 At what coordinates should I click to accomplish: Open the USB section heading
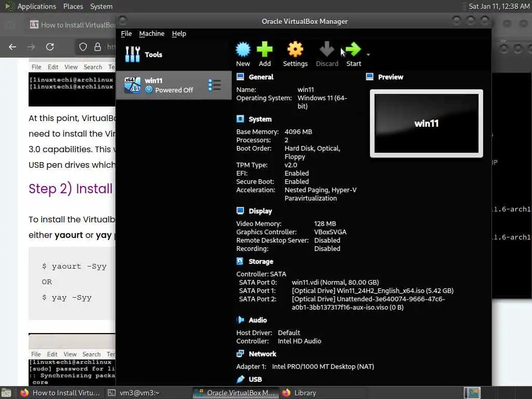click(255, 379)
